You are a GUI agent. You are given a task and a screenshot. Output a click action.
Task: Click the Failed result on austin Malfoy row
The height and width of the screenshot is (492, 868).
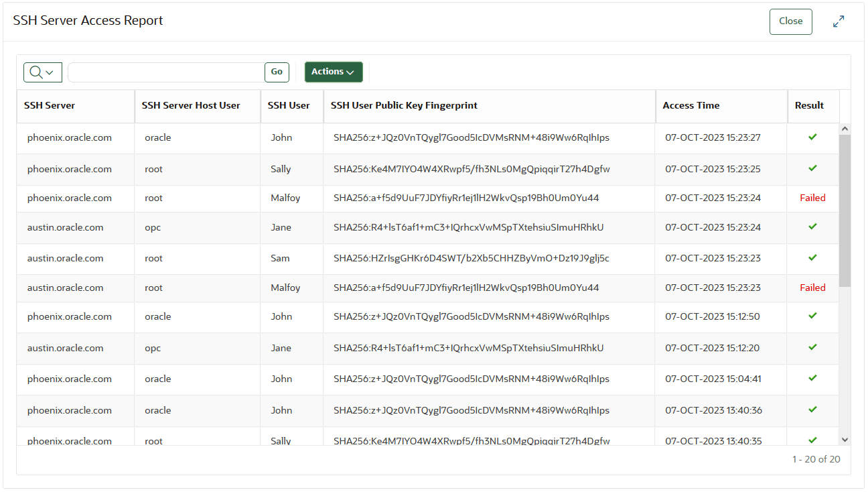point(812,287)
